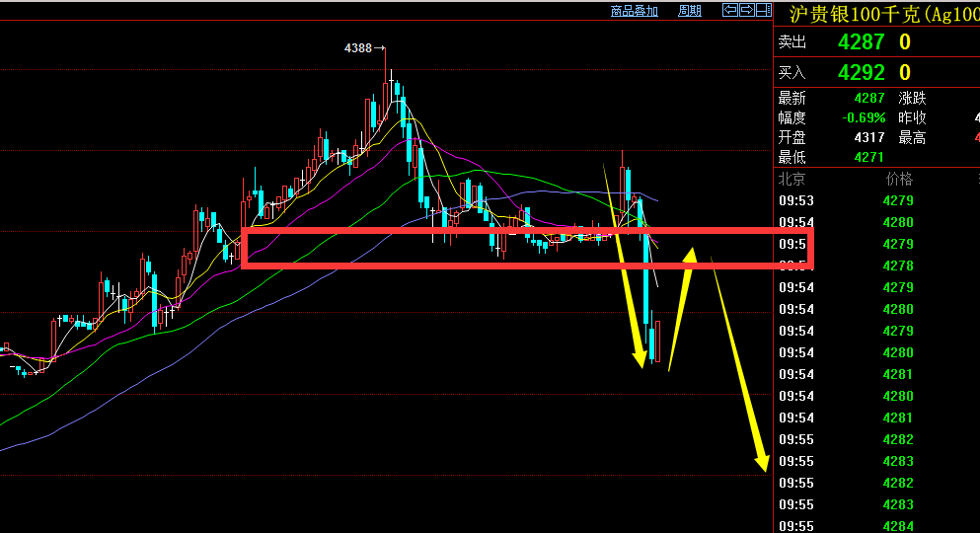The image size is (980, 533).
Task: Click the 最低 label
Action: pyautogui.click(x=792, y=158)
